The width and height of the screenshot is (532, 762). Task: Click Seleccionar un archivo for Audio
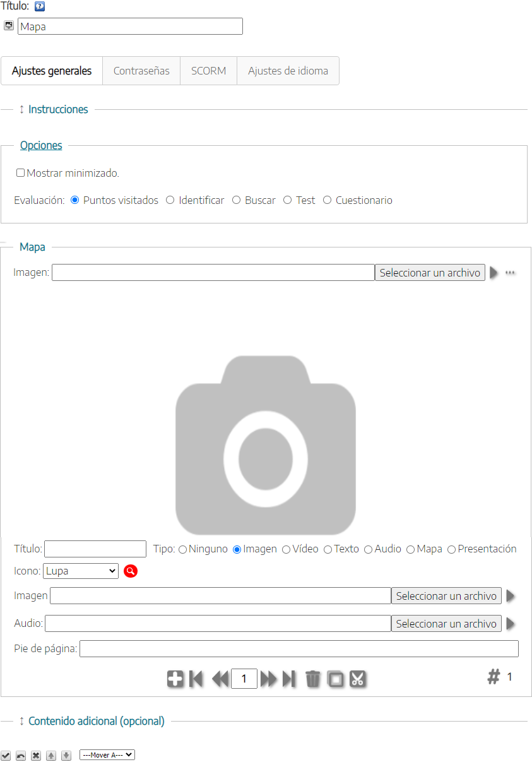(446, 624)
